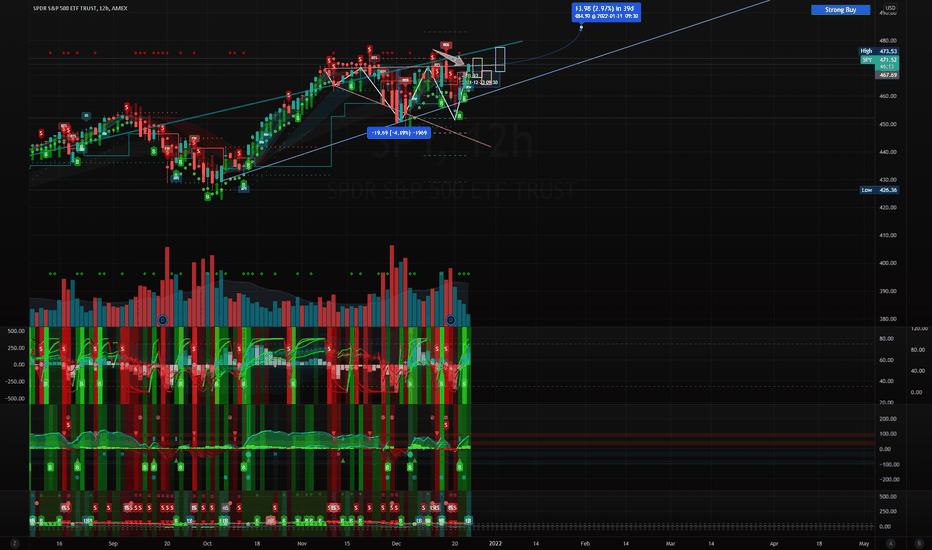Click the 480.00 price scale value

point(888,40)
